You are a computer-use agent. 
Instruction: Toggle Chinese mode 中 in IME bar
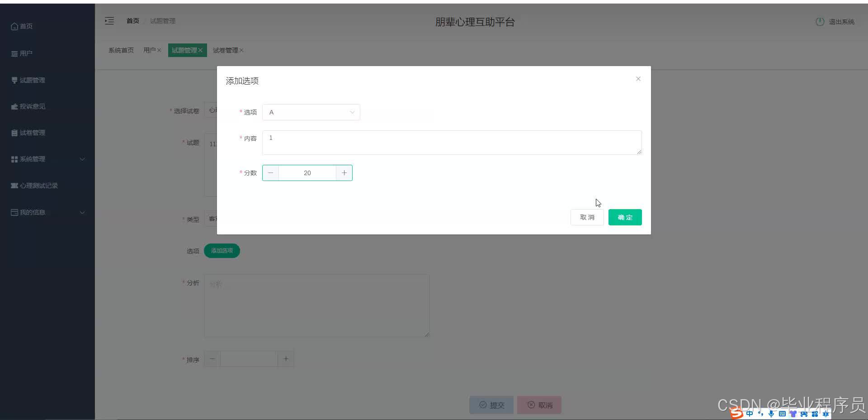tap(750, 414)
